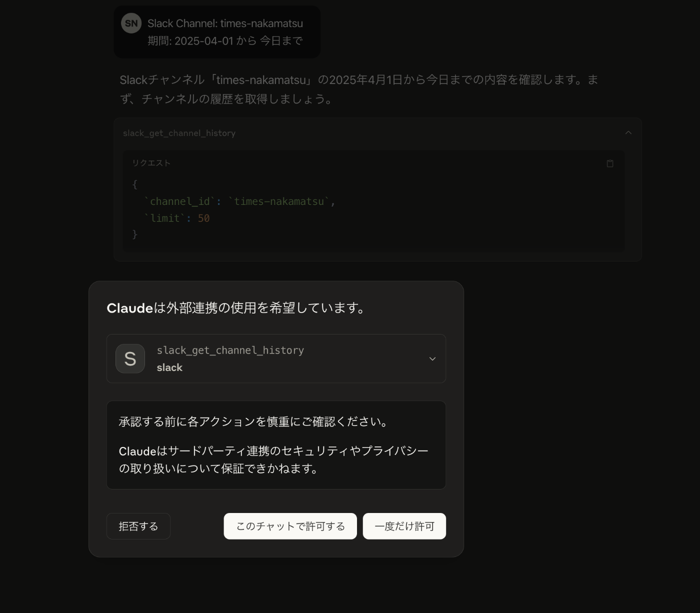Allow once with 一度だけ許可
This screenshot has height=613, width=700.
click(404, 526)
